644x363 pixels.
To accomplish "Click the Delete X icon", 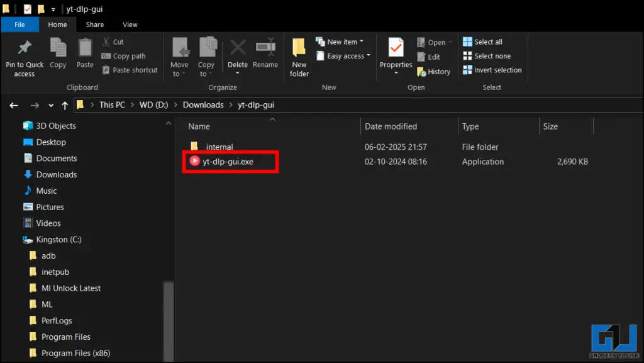I will [238, 48].
